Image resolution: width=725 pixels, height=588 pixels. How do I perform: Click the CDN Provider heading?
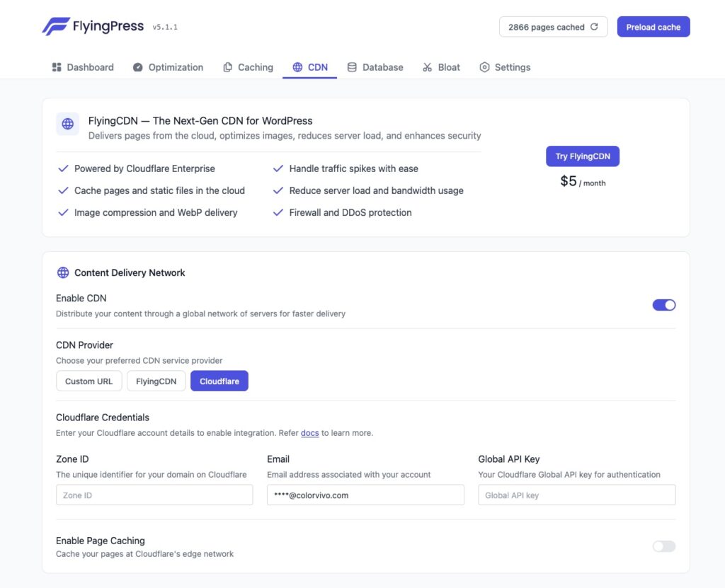(85, 345)
